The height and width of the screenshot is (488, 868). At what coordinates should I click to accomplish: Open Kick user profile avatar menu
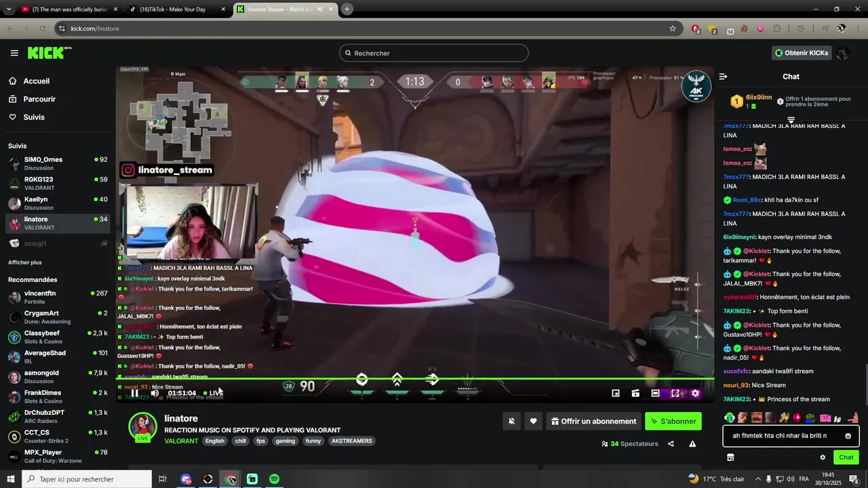point(843,53)
